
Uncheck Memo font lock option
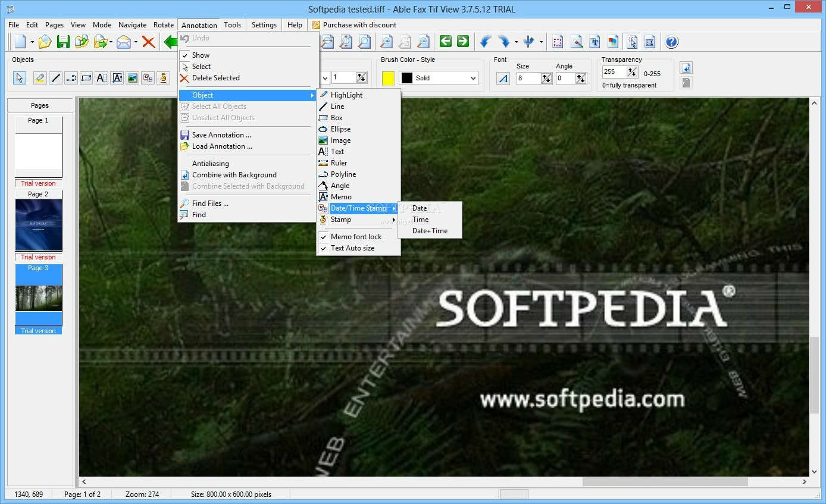356,237
